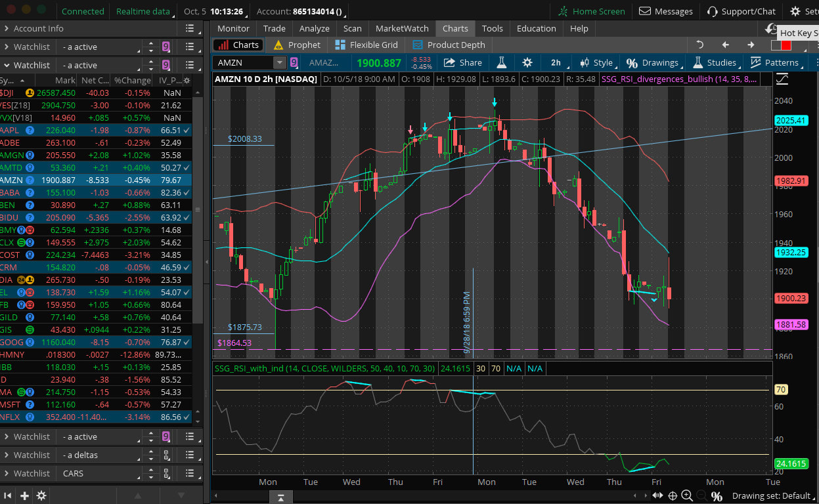Click the zoom-in magnifier below the chart
The image size is (819, 504).
coord(687,496)
